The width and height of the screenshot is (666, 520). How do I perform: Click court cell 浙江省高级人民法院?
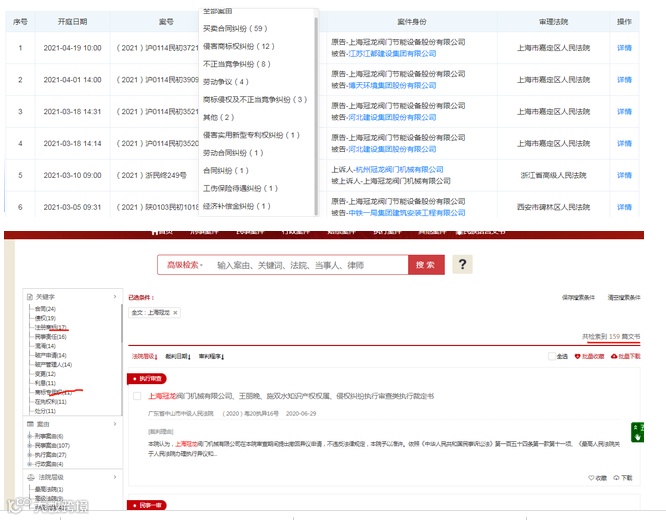click(x=553, y=175)
